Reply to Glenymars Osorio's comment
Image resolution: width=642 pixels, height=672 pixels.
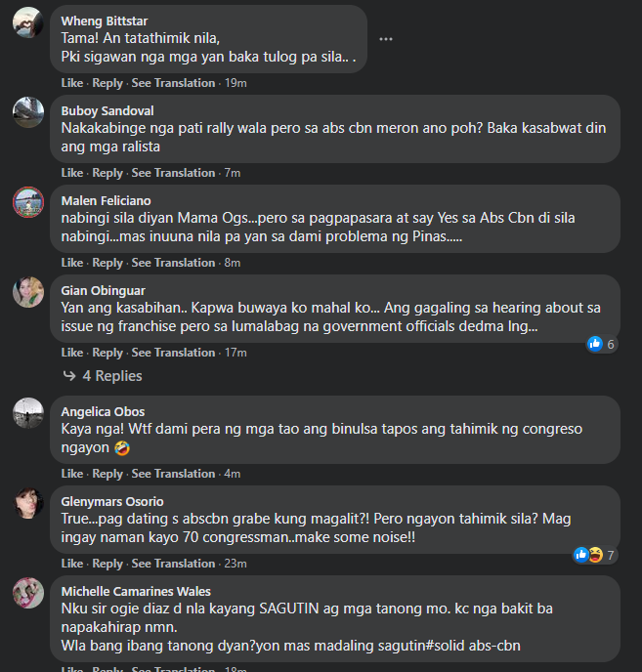tap(107, 564)
